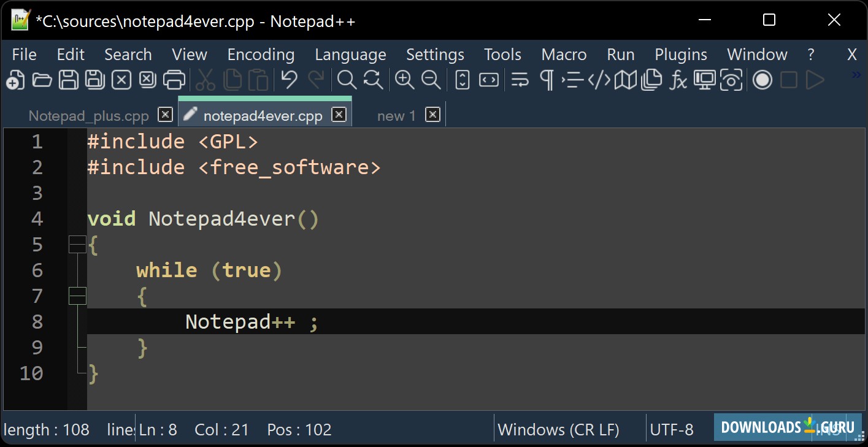Toggle the indent guide icon

coord(572,80)
